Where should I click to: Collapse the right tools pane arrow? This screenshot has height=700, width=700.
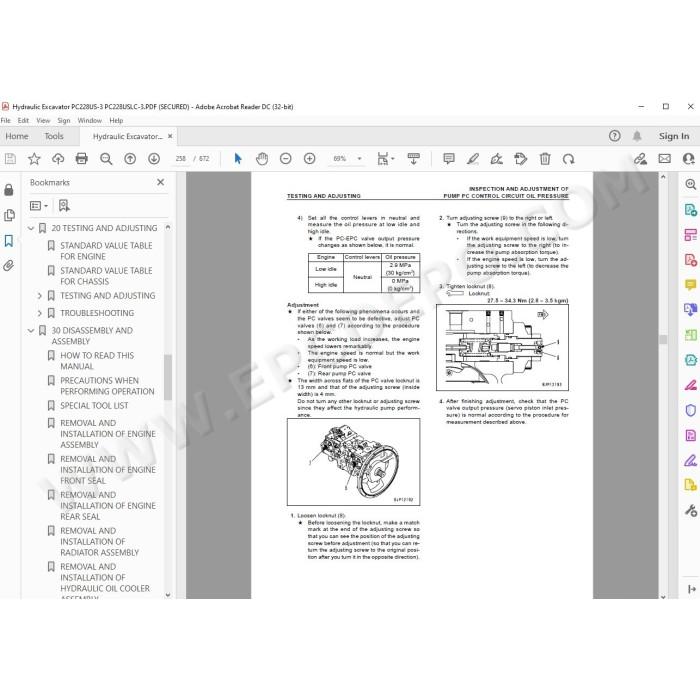click(692, 589)
